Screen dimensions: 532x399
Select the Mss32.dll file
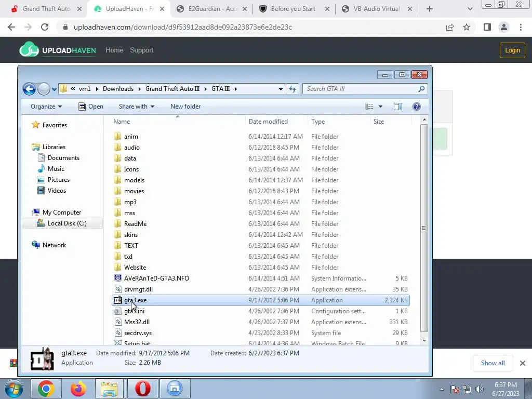click(x=261, y=322)
